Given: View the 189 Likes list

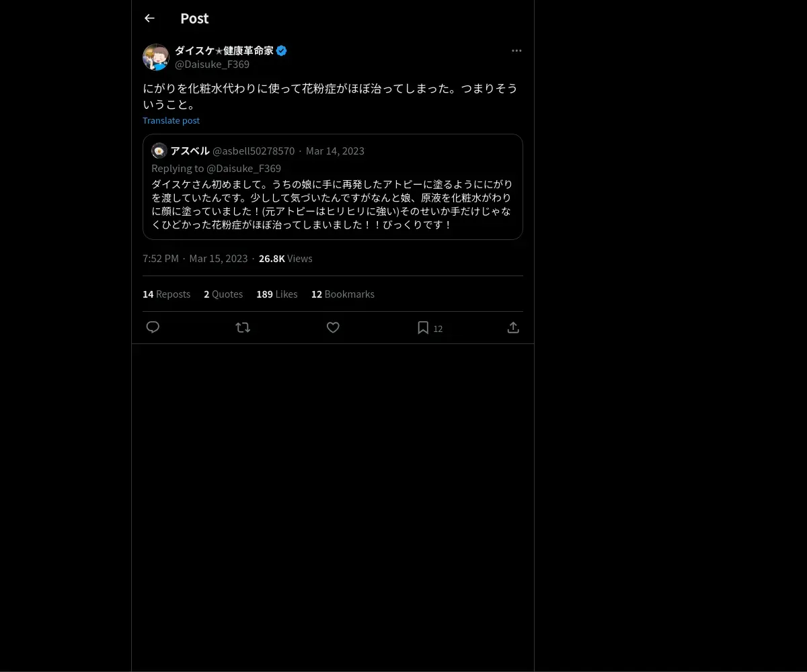Looking at the screenshot, I should [x=276, y=294].
